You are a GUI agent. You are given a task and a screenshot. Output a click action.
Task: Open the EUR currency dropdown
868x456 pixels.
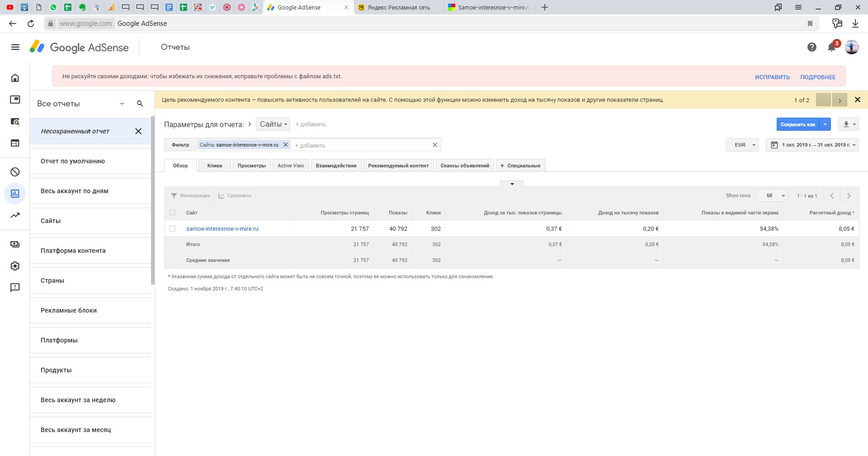point(742,145)
